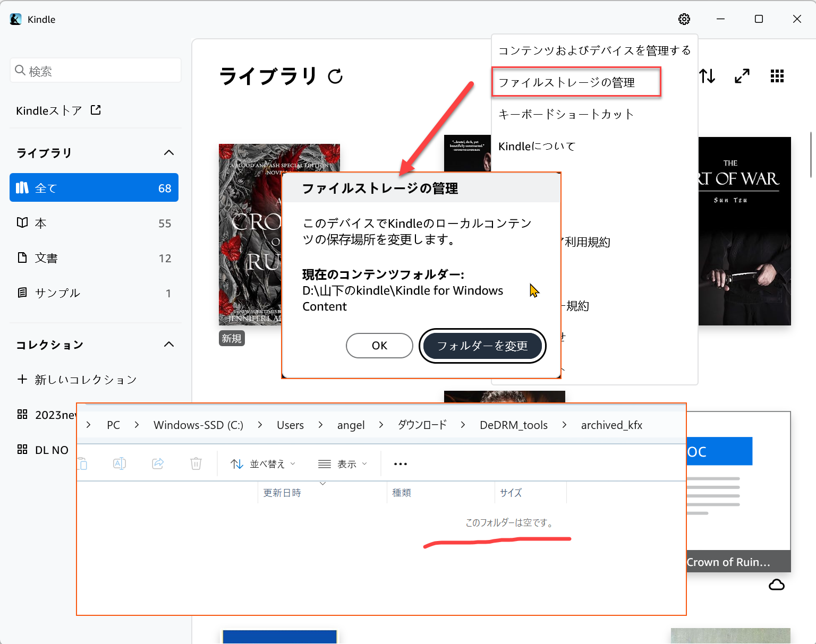Open the 2023 collection in sidebar
816x644 pixels.
[47, 415]
